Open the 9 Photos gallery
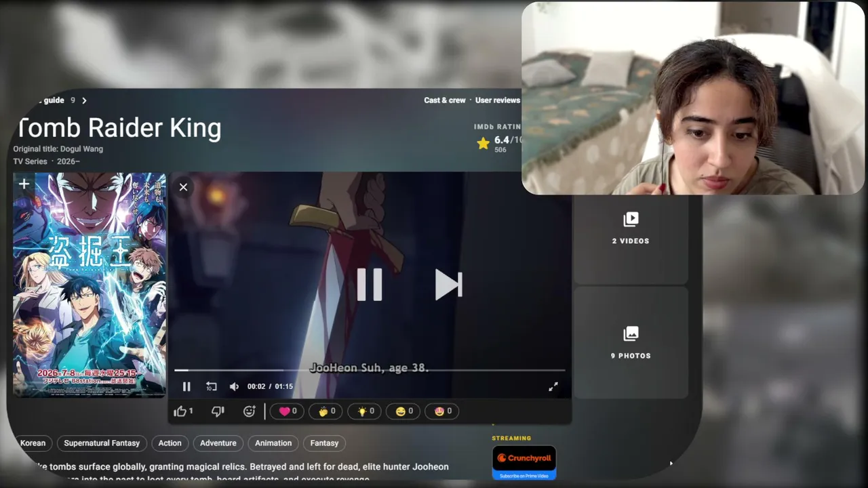 (631, 342)
